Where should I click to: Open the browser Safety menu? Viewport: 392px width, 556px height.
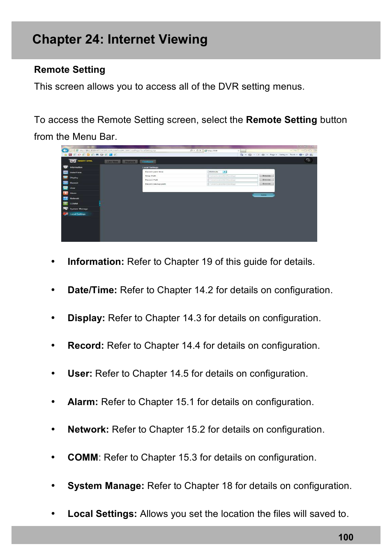click(284, 155)
